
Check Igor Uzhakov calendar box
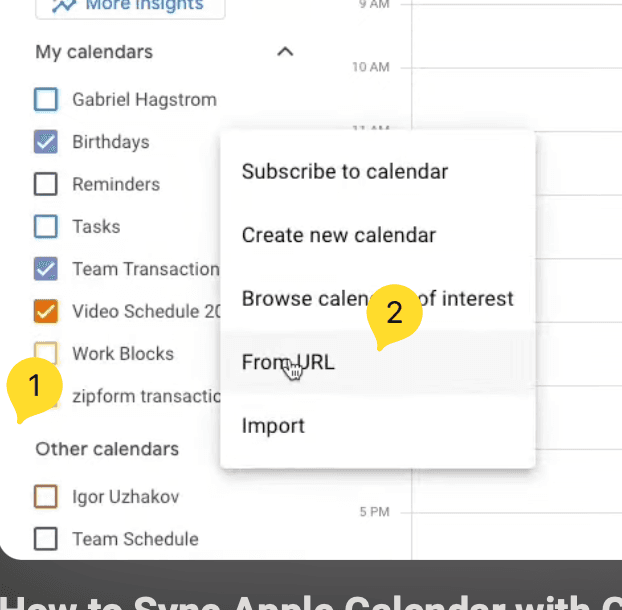(x=46, y=496)
